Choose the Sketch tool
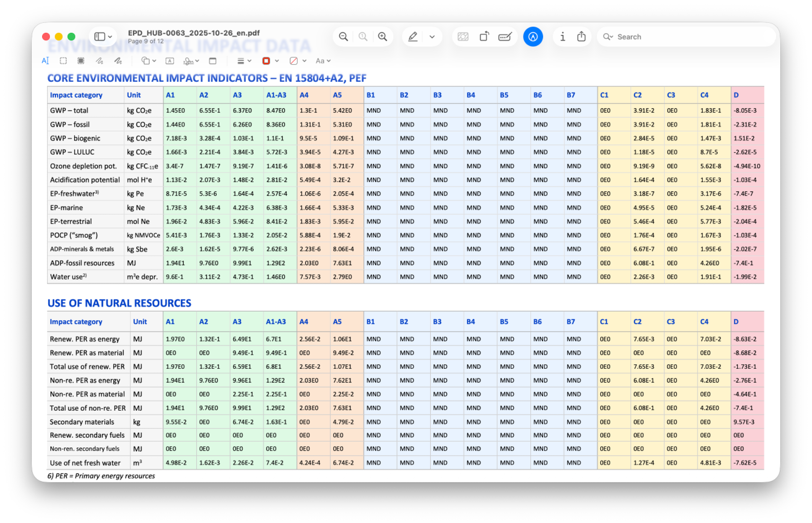 tap(100, 60)
